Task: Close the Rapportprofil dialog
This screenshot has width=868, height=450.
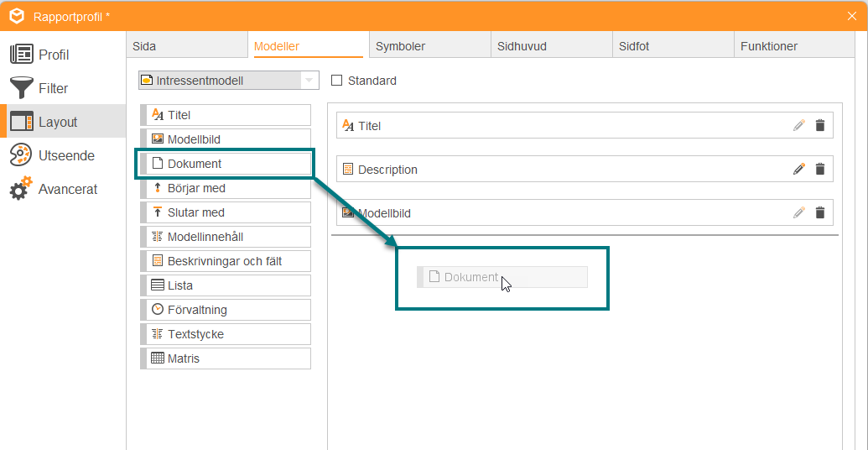Action: click(852, 16)
